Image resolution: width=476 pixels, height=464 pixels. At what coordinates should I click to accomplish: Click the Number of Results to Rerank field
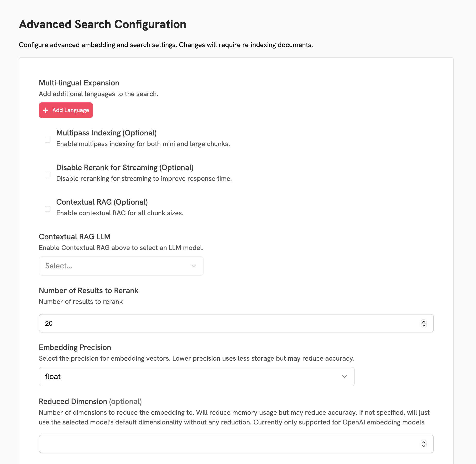point(219,323)
